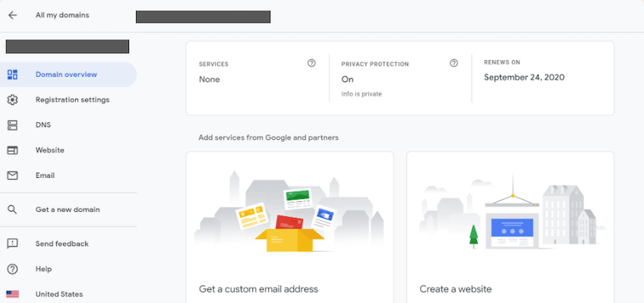Click the Services None value
Viewport: 644px width, 303px height.
click(210, 79)
